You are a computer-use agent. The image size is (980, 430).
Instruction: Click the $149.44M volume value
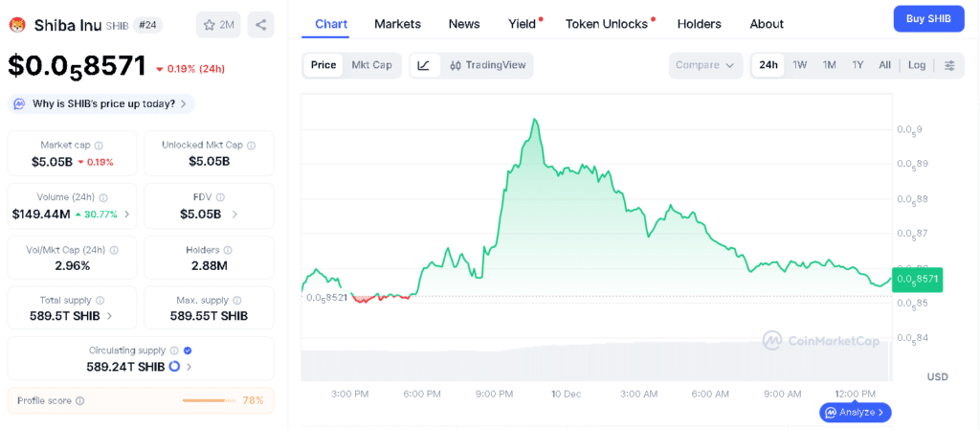click(41, 215)
